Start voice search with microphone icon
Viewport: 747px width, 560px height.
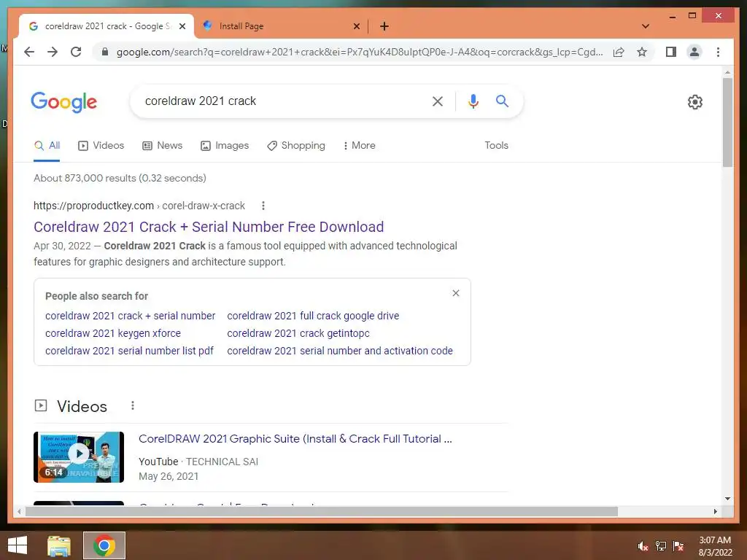473,101
